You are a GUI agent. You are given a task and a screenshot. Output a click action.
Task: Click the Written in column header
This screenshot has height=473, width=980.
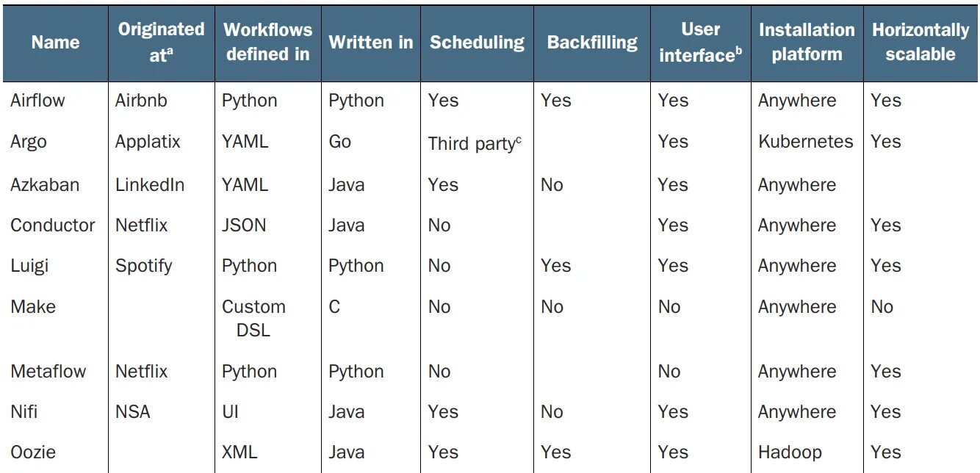point(371,43)
